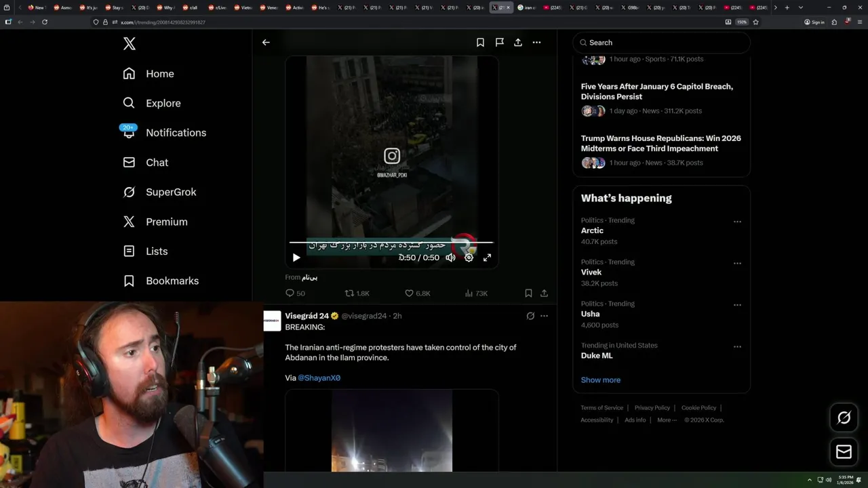Open Explore in the sidebar
The image size is (868, 488).
point(152,103)
